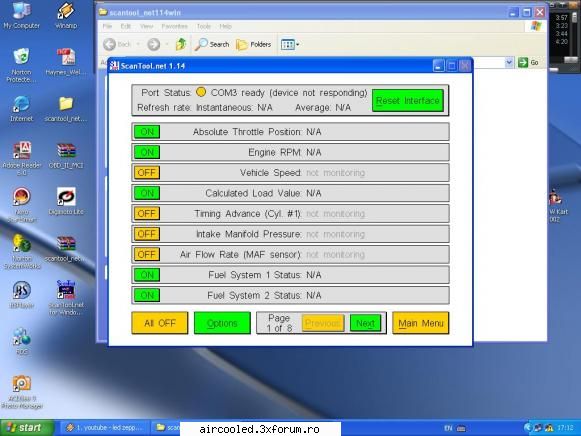581x436 pixels.
Task: Click the Go button in address bar
Action: pos(528,62)
